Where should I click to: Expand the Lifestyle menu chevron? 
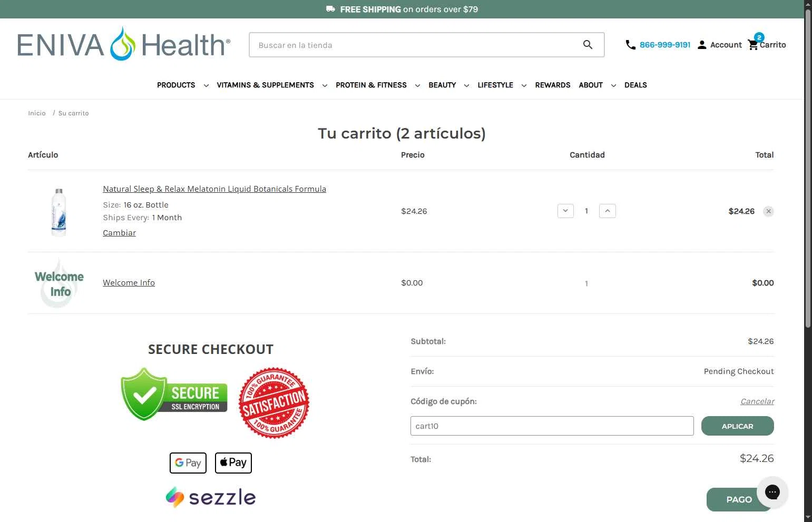tap(524, 85)
